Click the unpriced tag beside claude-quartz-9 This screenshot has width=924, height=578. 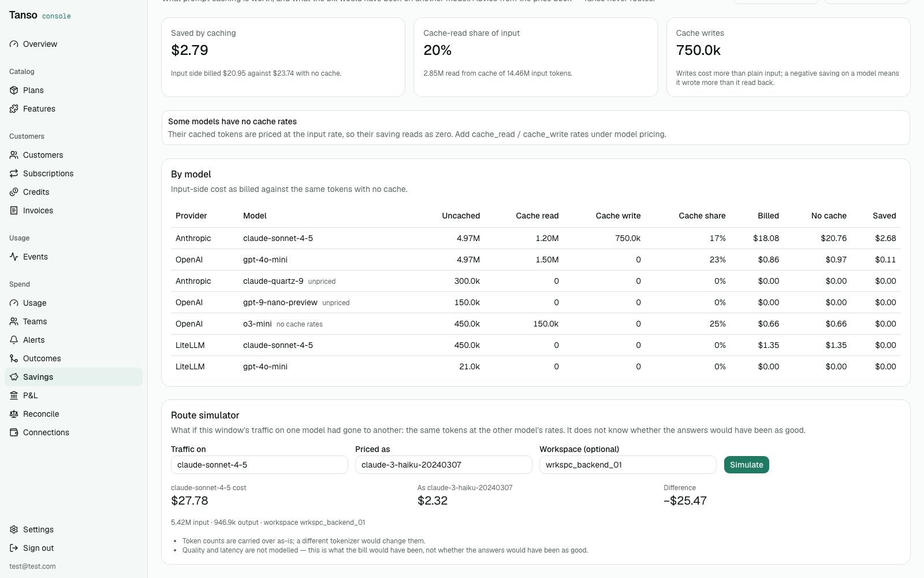pyautogui.click(x=322, y=281)
